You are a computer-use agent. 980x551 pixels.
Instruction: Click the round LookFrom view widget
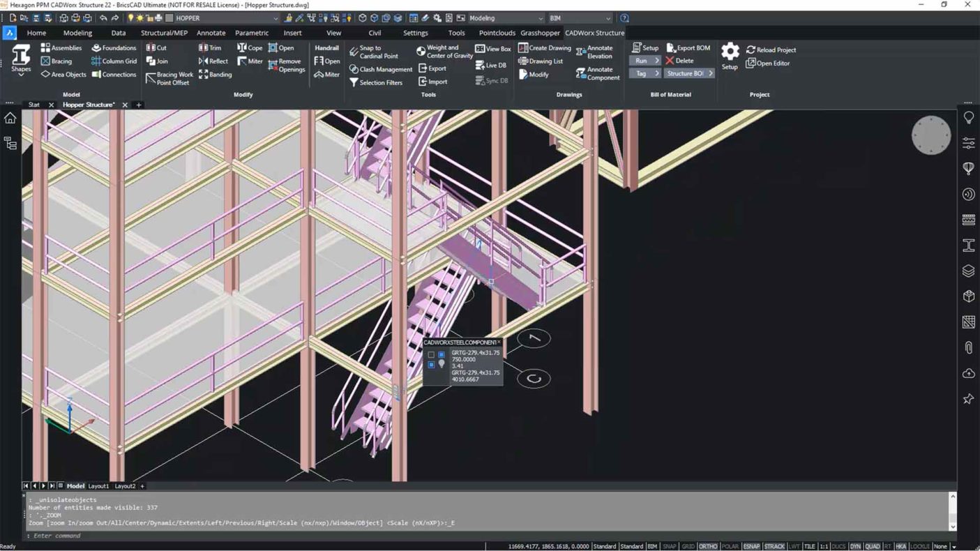coord(931,135)
